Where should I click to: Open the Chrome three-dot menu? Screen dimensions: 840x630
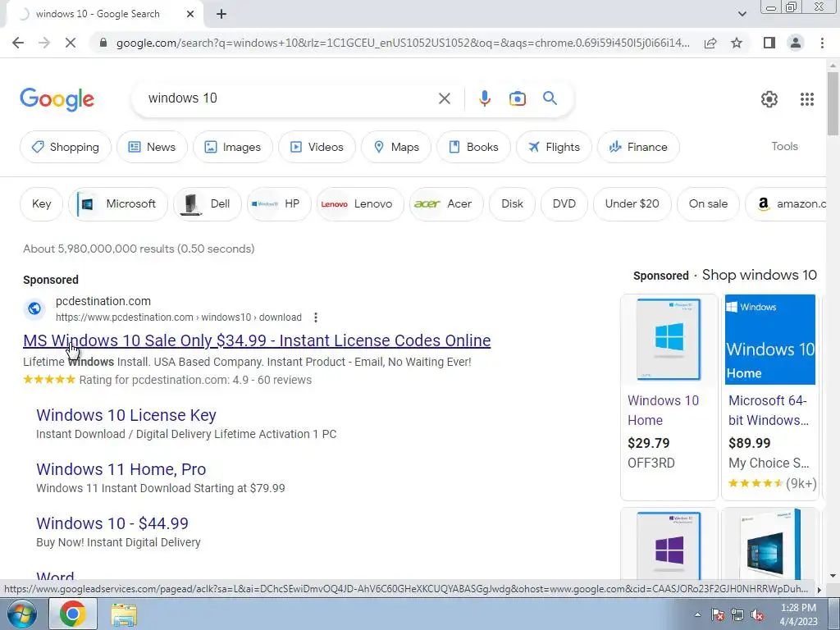(x=822, y=43)
